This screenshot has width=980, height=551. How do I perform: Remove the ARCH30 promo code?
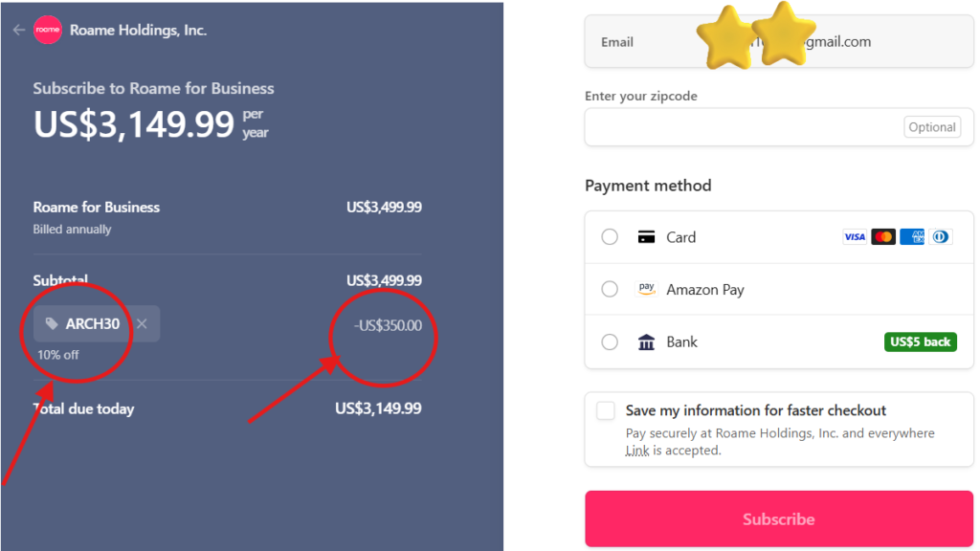(x=142, y=323)
